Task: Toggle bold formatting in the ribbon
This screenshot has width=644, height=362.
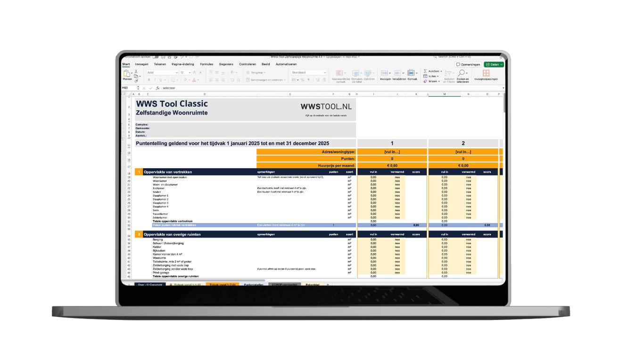Action: (149, 80)
